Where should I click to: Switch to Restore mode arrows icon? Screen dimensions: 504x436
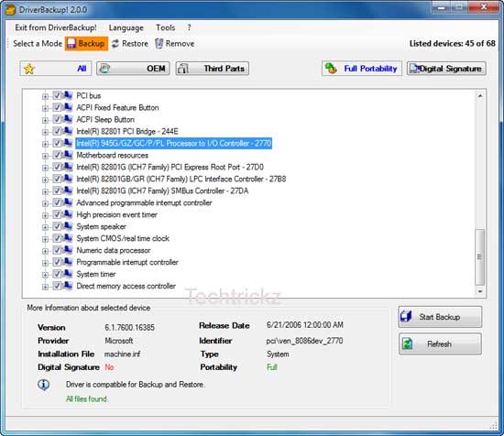pyautogui.click(x=115, y=43)
